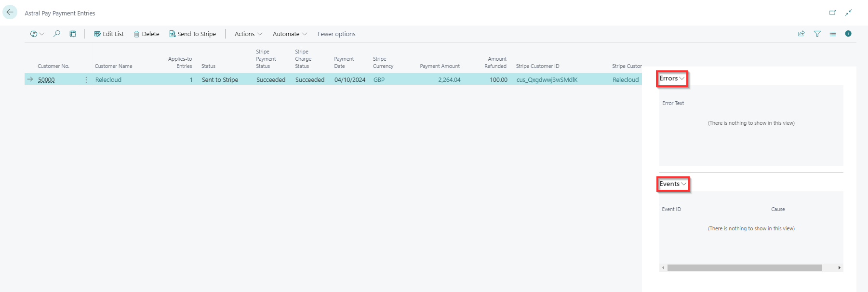Collapse the page with the shrink arrows icon
Viewport: 868px width, 292px height.
point(849,13)
